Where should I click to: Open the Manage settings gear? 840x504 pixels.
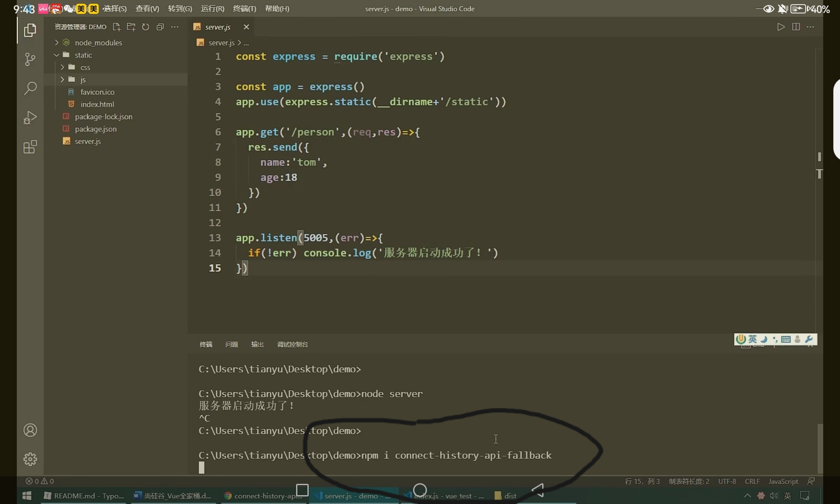click(30, 459)
